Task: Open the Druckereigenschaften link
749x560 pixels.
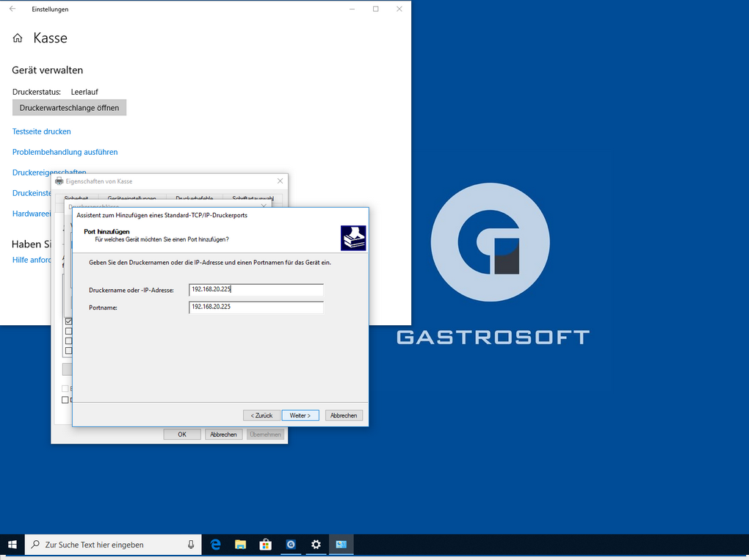Action: (x=49, y=172)
